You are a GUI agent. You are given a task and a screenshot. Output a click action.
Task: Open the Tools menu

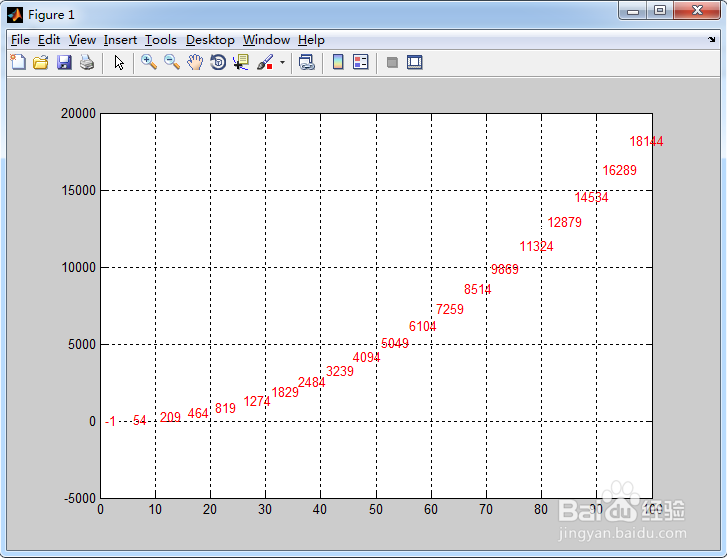click(x=161, y=40)
